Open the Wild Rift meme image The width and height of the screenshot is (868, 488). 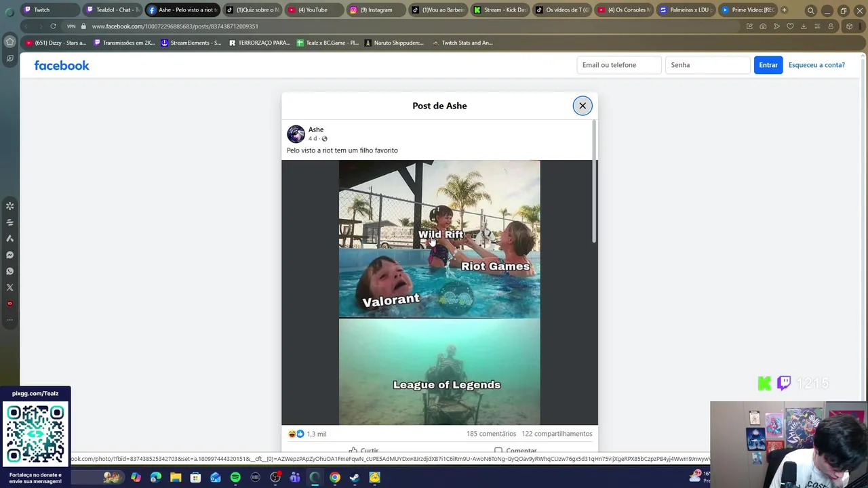point(439,292)
